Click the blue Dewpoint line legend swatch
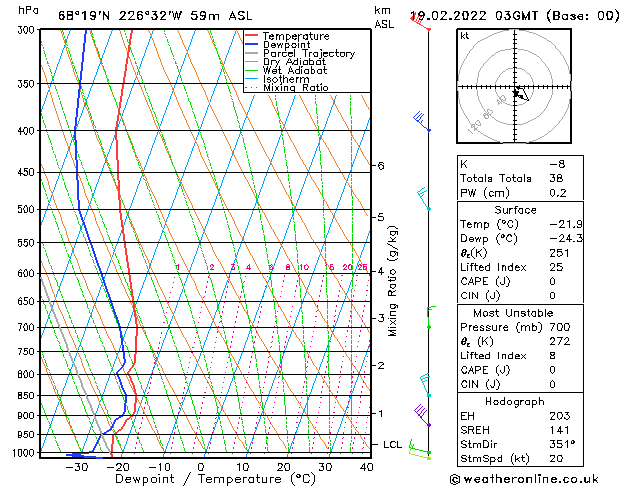Image resolution: width=629 pixels, height=486 pixels. click(x=252, y=45)
